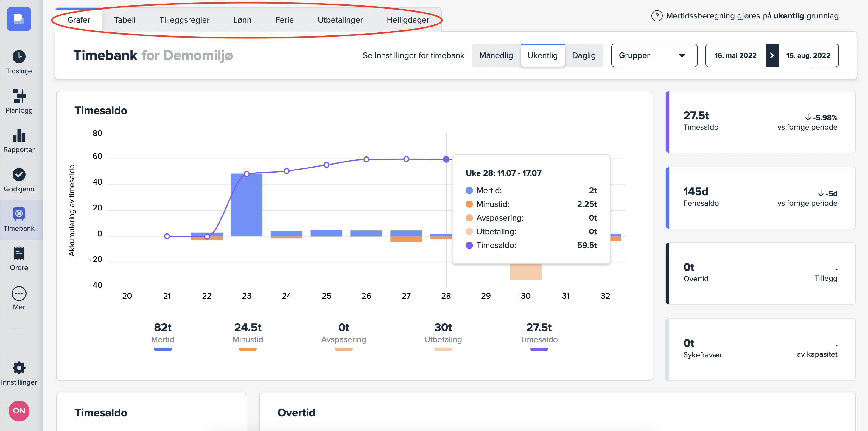Select the Timebank sidebar icon
Screen dimensions: 868x431
[x=19, y=214]
